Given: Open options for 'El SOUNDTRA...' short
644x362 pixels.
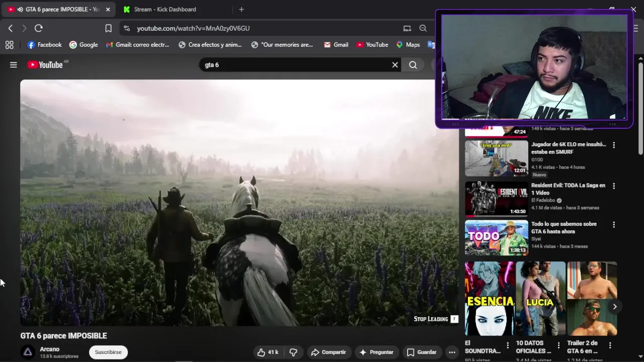Looking at the screenshot, I should [507, 345].
